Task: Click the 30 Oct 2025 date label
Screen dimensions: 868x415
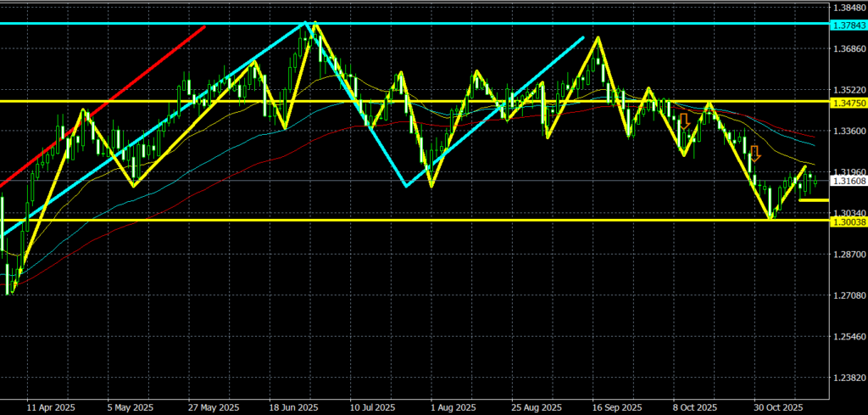Action: 778,407
